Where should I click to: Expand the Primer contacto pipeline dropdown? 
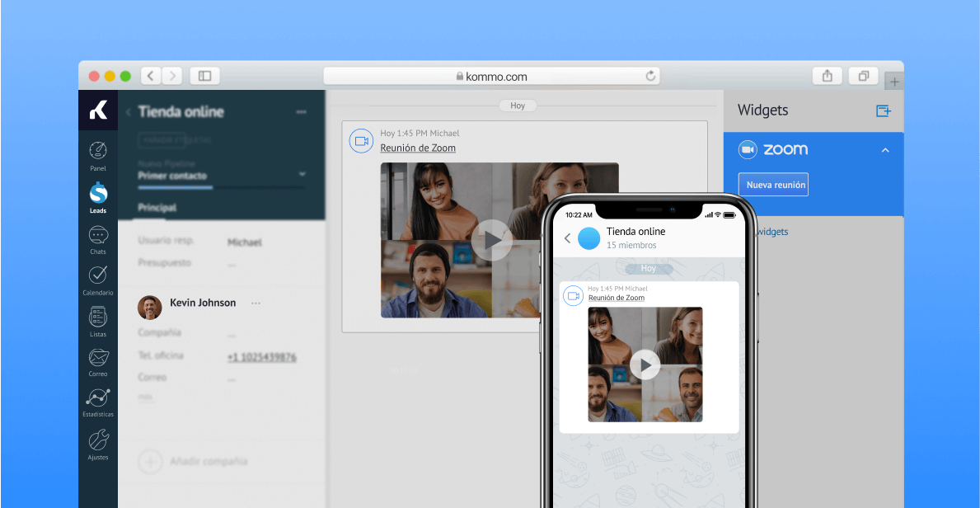(302, 175)
